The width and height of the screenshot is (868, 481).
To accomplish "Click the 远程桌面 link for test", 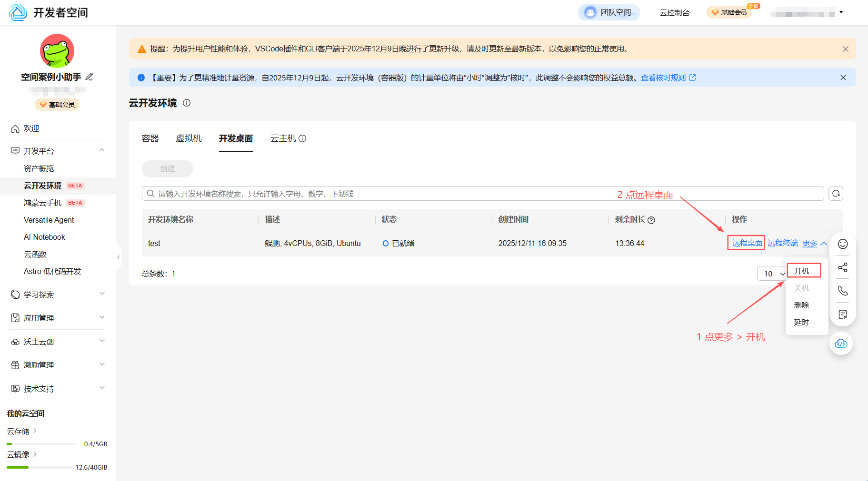I will coord(747,243).
